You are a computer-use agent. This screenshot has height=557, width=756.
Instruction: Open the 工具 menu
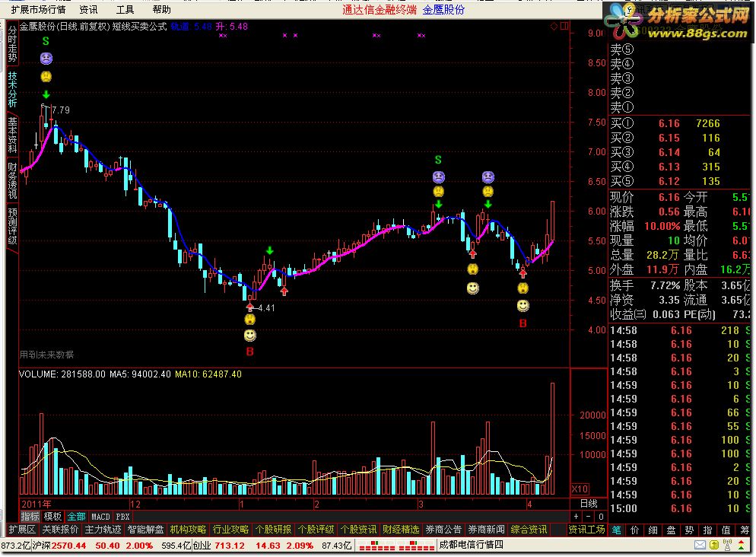pos(125,10)
